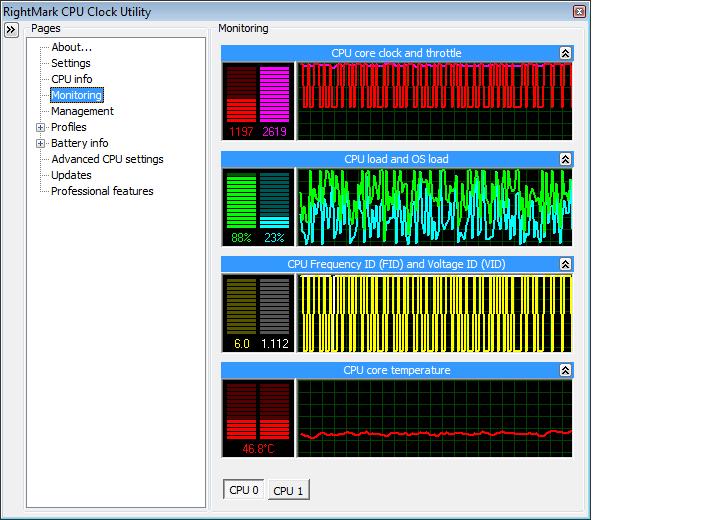Click the 1197 core clock value
The image size is (720, 520).
click(241, 132)
